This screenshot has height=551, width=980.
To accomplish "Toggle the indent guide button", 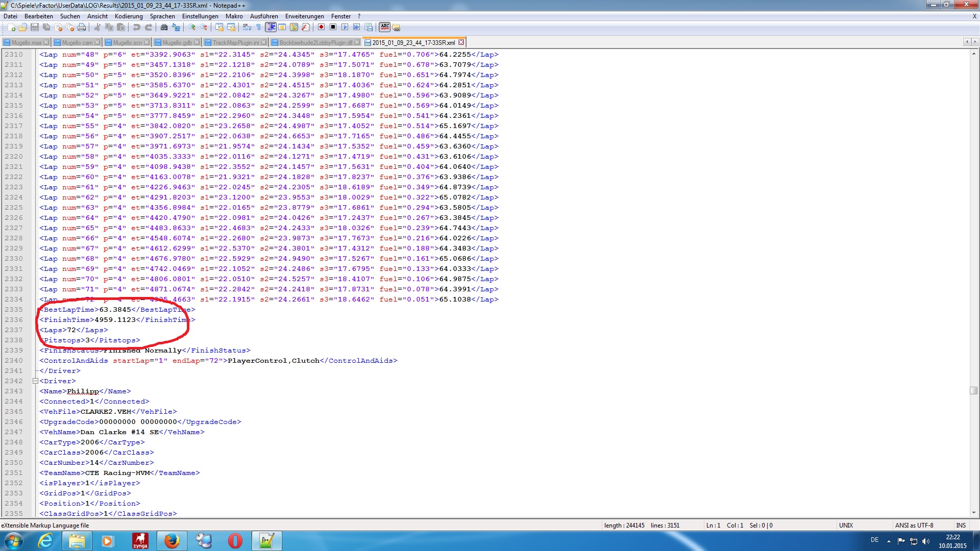I will click(x=271, y=28).
